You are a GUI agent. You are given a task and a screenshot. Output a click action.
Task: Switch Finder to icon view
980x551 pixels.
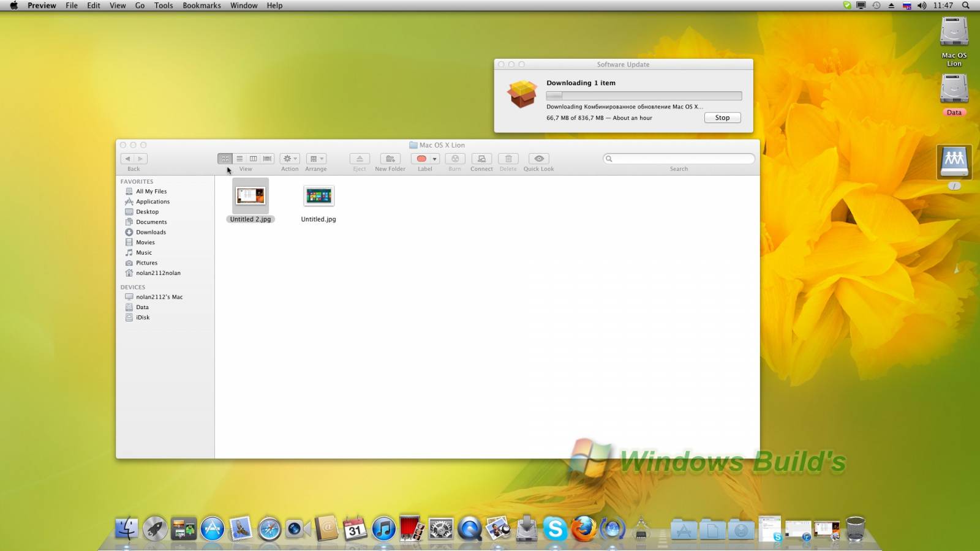coord(225,159)
